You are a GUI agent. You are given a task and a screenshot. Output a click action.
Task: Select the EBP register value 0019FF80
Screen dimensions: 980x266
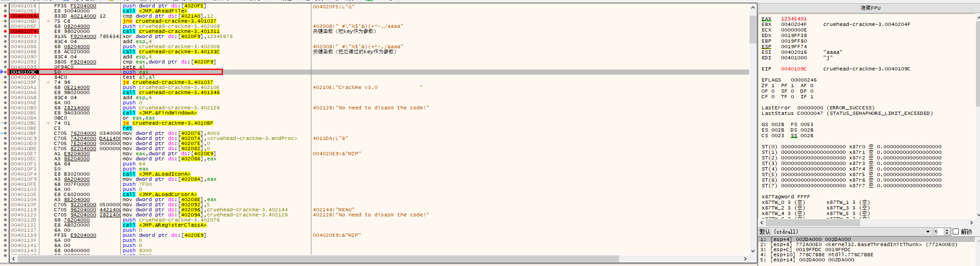point(794,41)
